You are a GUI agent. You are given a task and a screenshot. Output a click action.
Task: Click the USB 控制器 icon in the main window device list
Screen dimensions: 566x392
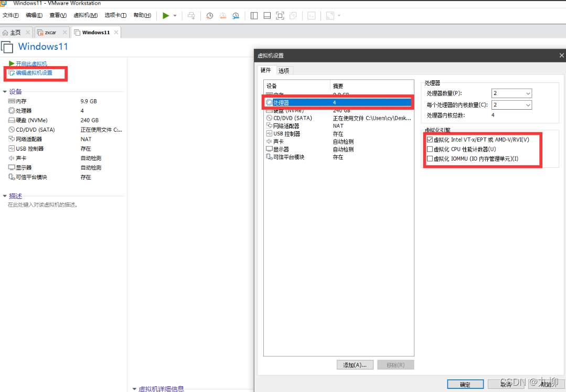pos(12,149)
